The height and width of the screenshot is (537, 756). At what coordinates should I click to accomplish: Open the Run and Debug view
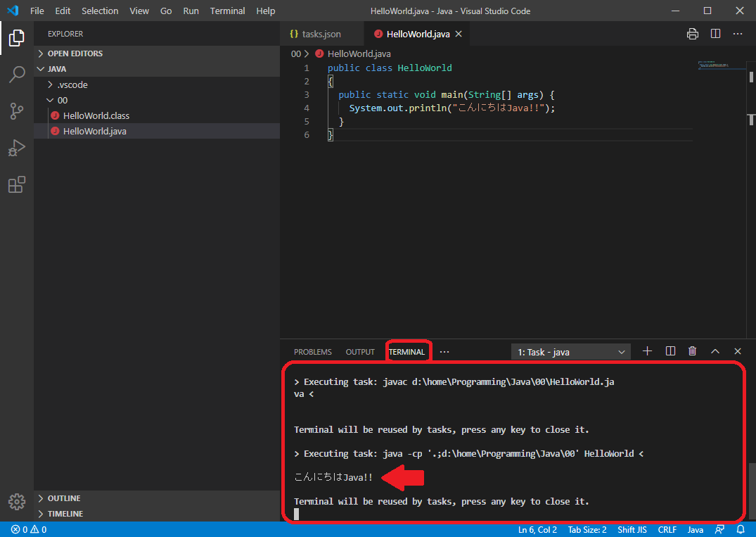click(x=17, y=148)
